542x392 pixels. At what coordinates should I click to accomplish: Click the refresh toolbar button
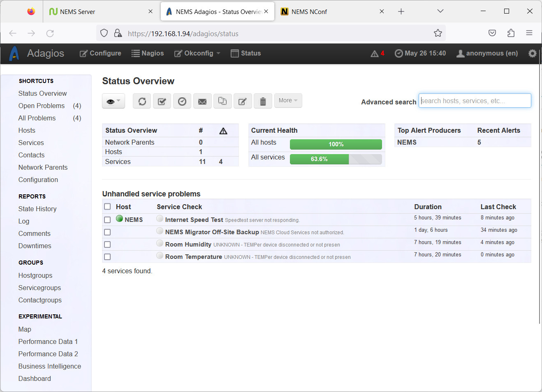[x=142, y=101]
